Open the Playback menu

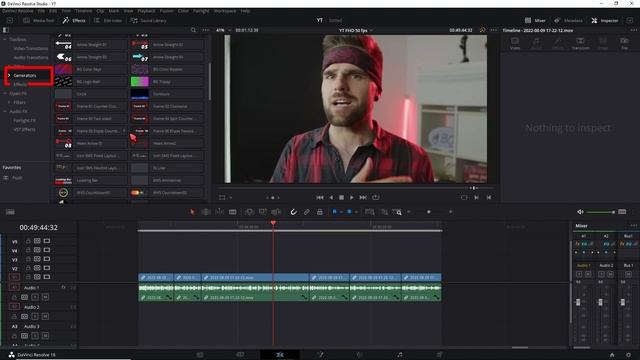pyautogui.click(x=146, y=11)
